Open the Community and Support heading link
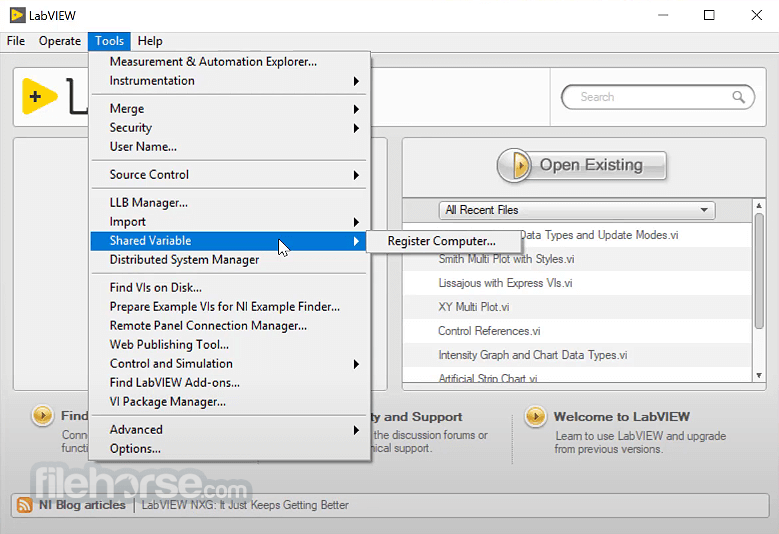 417,417
